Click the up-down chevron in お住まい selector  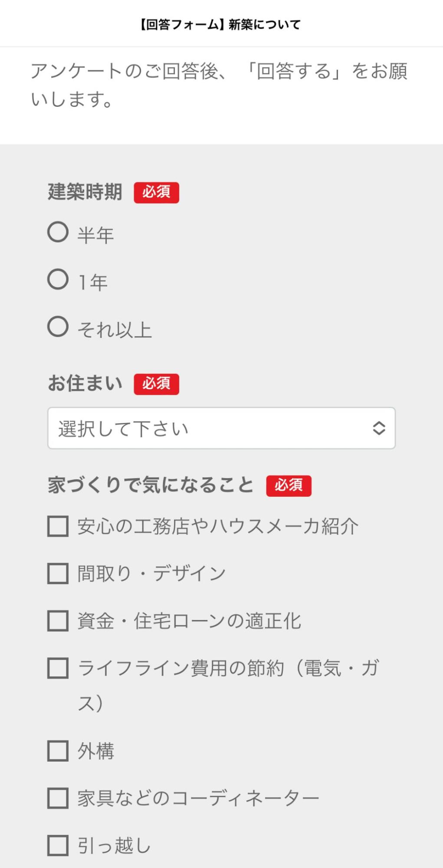[x=379, y=428]
